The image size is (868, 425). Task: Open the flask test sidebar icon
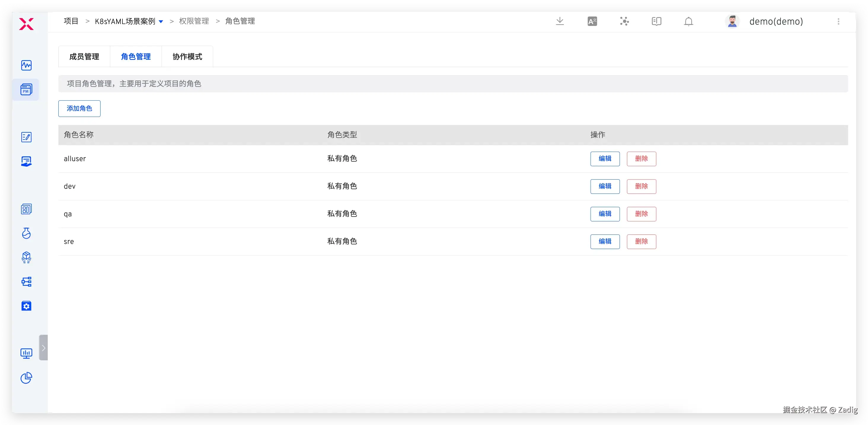(x=26, y=233)
